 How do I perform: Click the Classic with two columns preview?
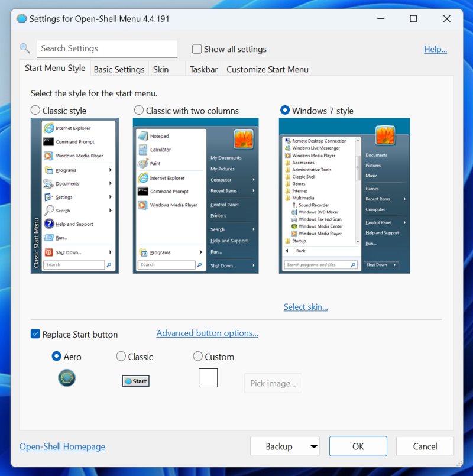(196, 196)
